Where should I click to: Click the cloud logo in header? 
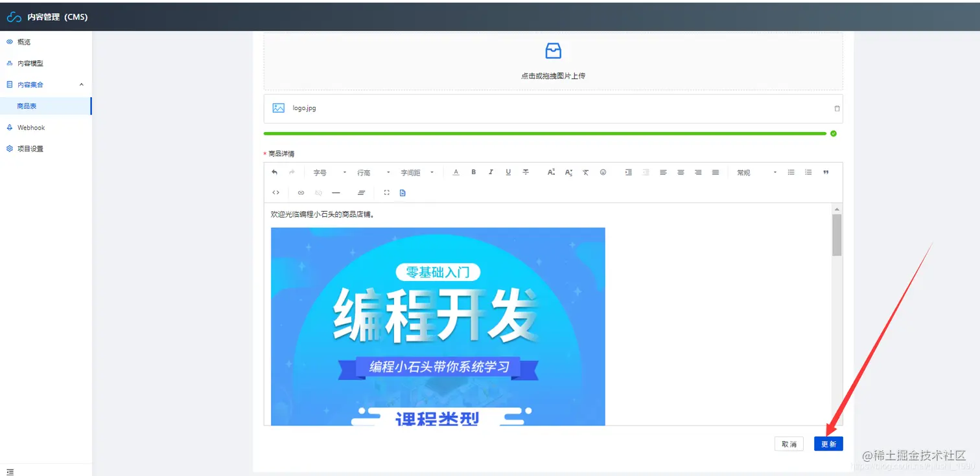[x=14, y=17]
